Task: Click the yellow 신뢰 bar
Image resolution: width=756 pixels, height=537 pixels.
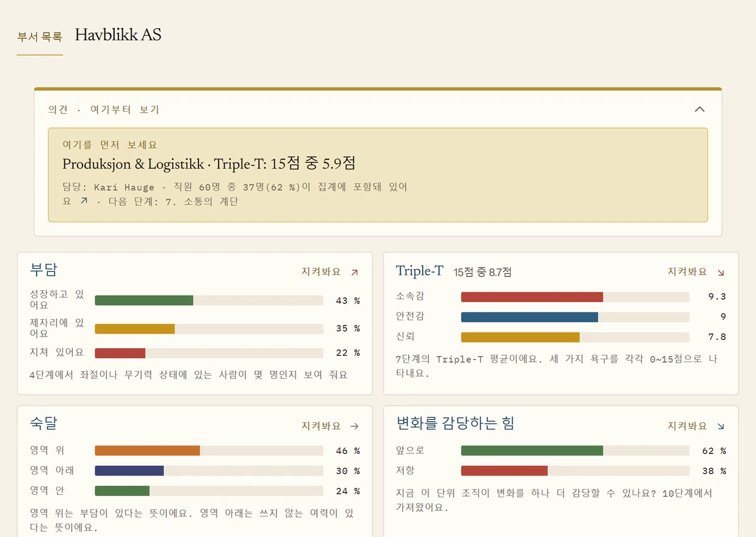Action: tap(520, 337)
